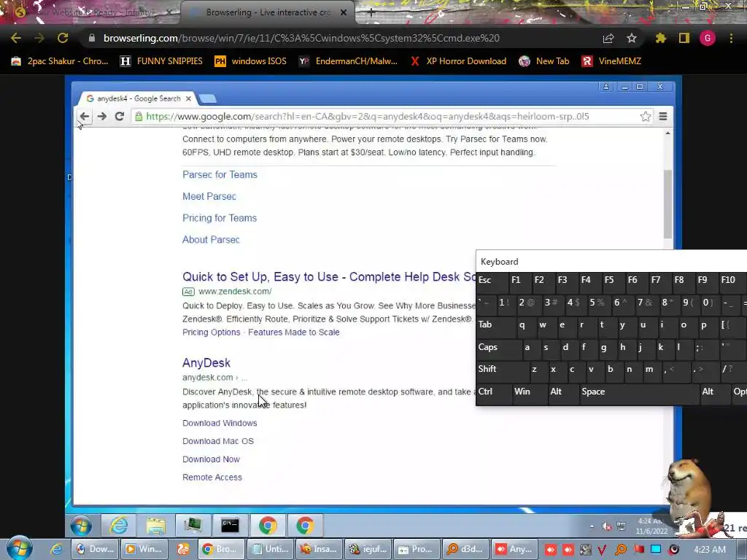The image size is (747, 560).
Task: Open the Download Mac OS link
Action: tap(218, 441)
